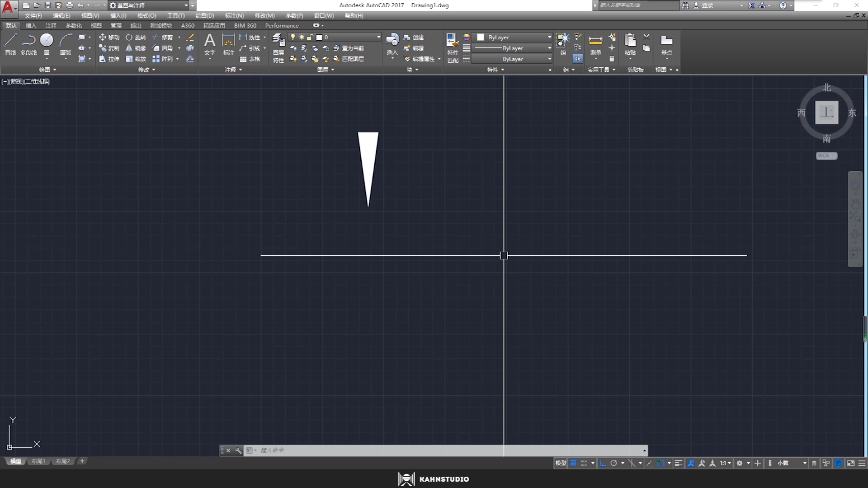
Task: Toggle ortho mode in status bar
Action: point(603,463)
